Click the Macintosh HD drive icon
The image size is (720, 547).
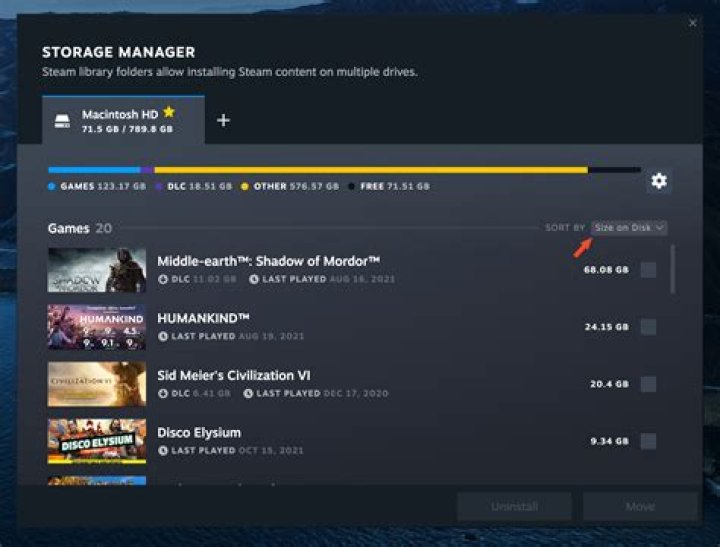tap(62, 121)
